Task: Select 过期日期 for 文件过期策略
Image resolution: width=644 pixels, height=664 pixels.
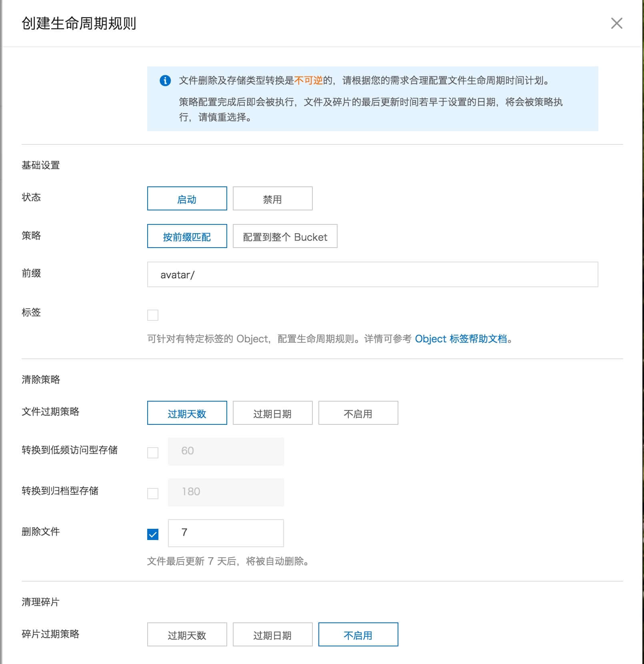Action: 272,413
